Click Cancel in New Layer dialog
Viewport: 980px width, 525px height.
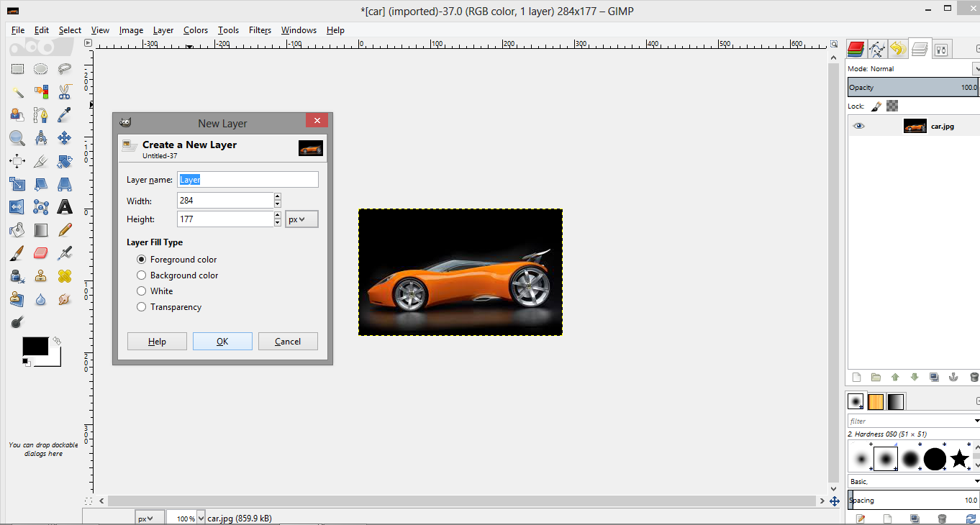288,342
